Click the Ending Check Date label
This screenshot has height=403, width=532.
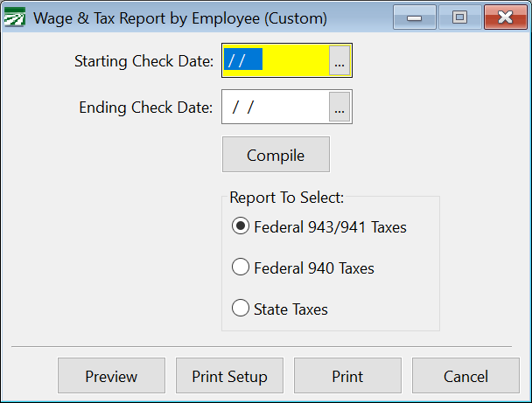tap(145, 108)
